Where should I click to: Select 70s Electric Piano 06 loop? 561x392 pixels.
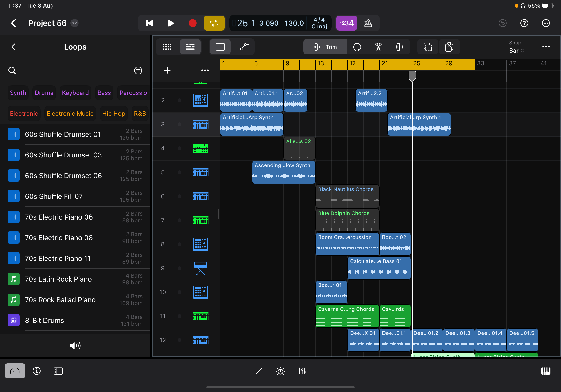75,217
